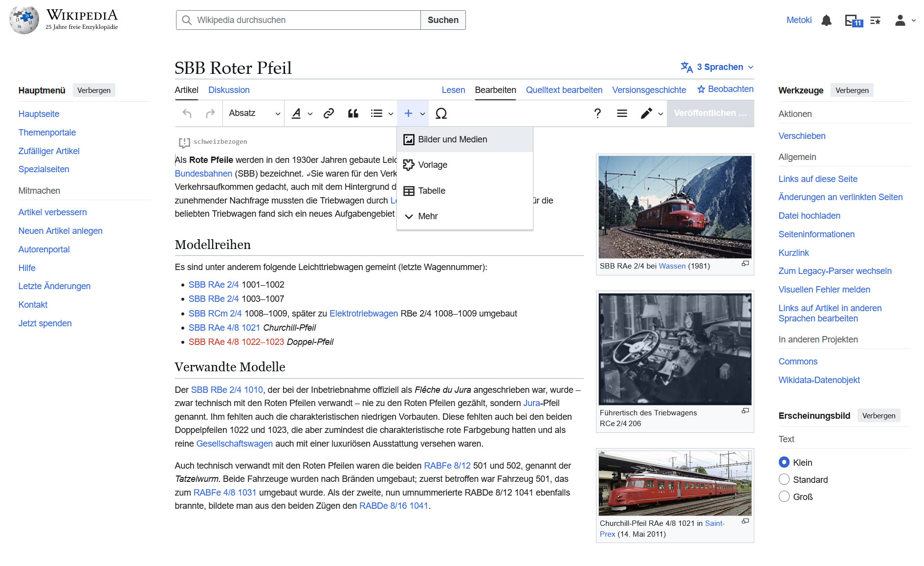Click the Veröffentlichen publish button
This screenshot has width=924, height=566.
(710, 113)
